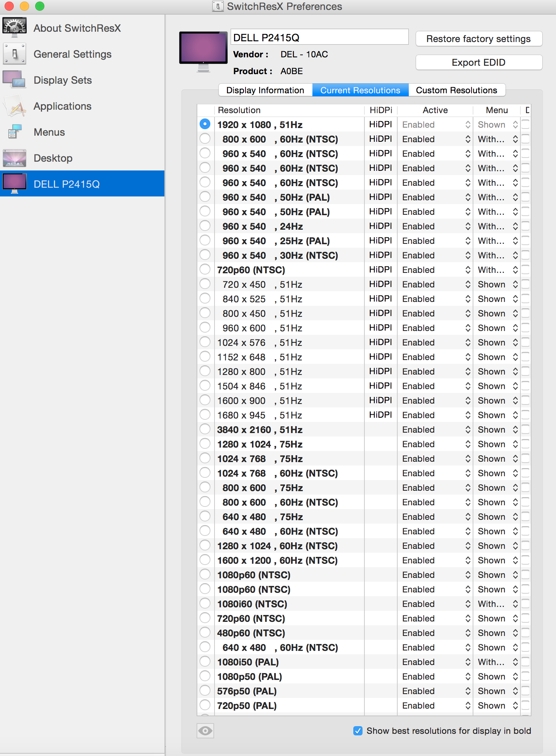This screenshot has height=756, width=556.
Task: Open Active dropdown for 1920 x 1080, 51Hz
Action: click(x=436, y=125)
